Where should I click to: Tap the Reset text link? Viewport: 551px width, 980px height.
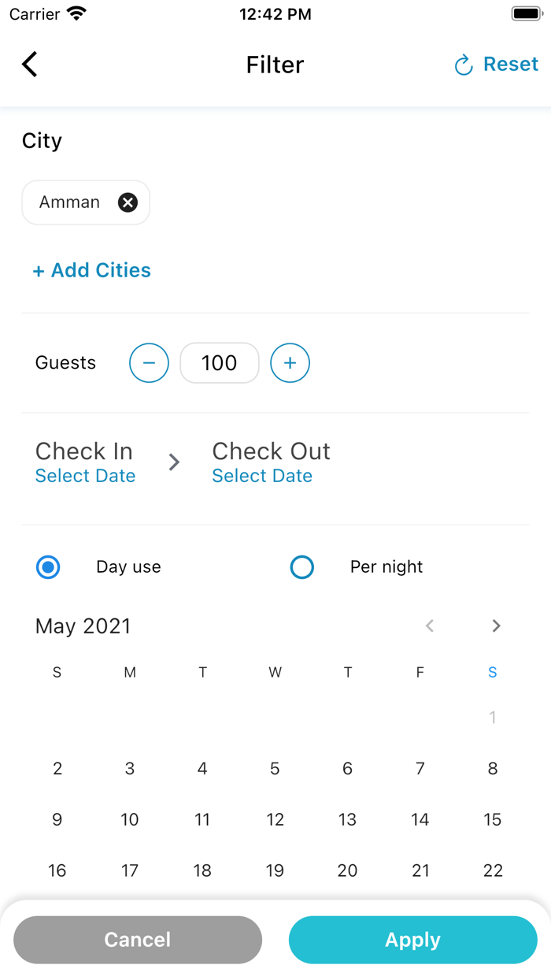pyautogui.click(x=511, y=64)
